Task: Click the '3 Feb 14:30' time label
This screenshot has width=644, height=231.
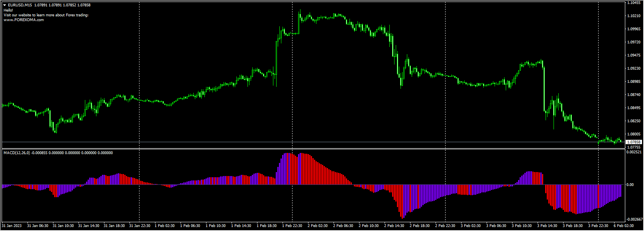Action: tap(547, 226)
